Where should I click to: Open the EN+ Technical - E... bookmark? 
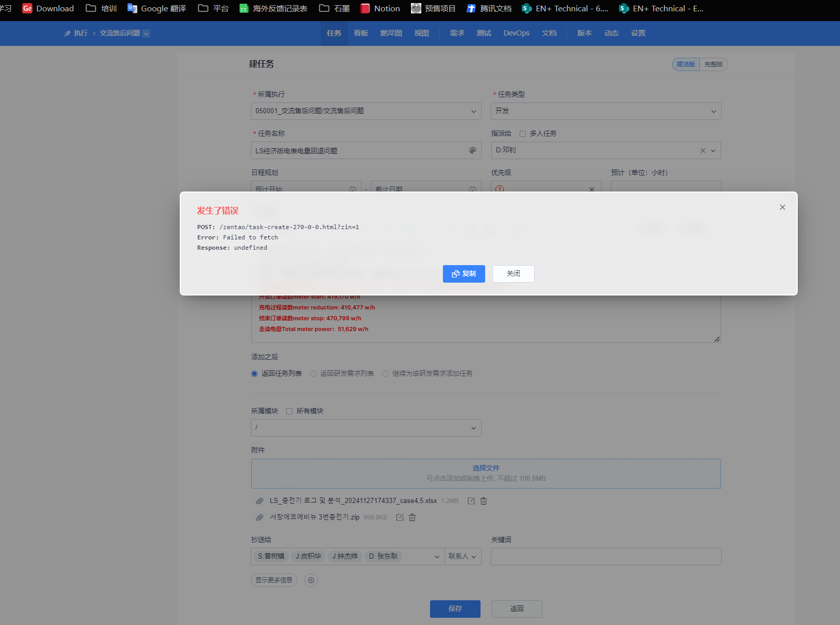pyautogui.click(x=661, y=8)
